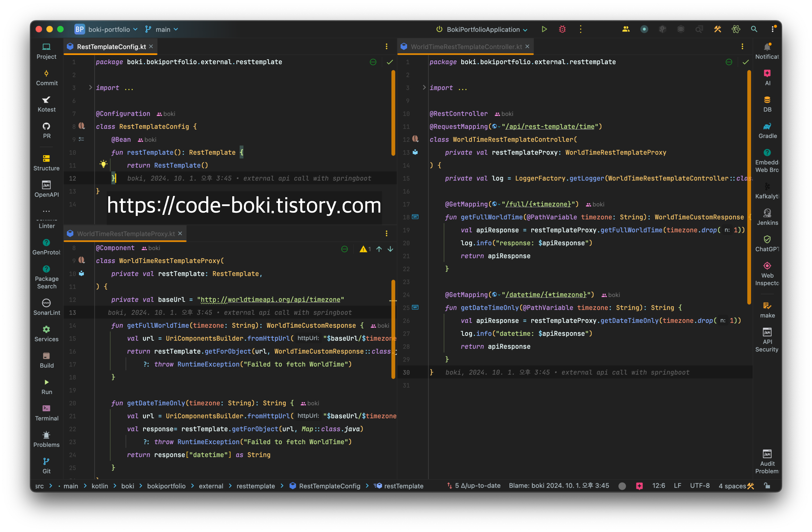
Task: Click the intention lightbulb on line 11
Action: click(x=103, y=164)
